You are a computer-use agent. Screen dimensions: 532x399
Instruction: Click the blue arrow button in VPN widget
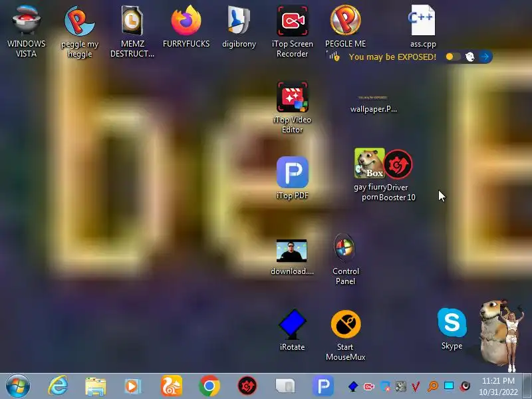click(x=485, y=57)
